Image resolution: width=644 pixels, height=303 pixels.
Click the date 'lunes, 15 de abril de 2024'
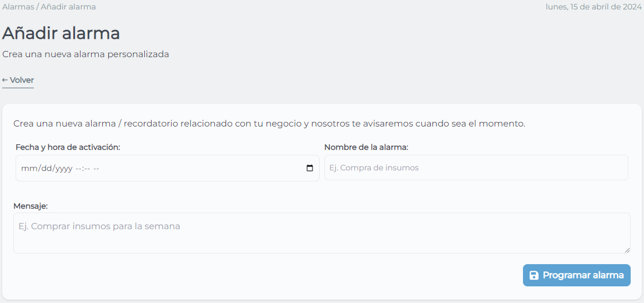pos(593,7)
